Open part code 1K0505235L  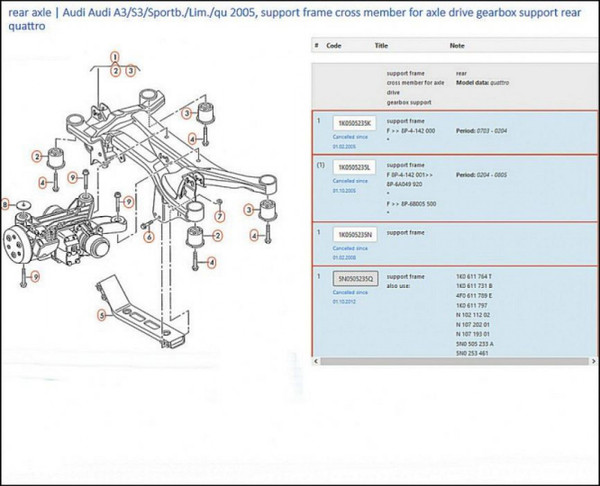(x=353, y=166)
